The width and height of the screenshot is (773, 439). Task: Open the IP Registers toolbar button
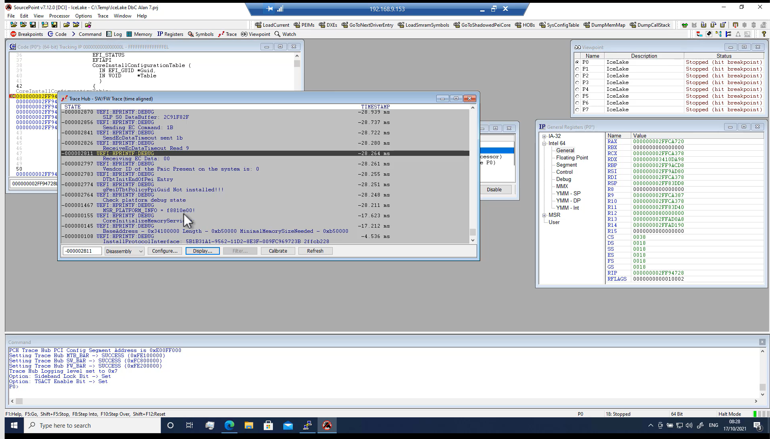(170, 34)
